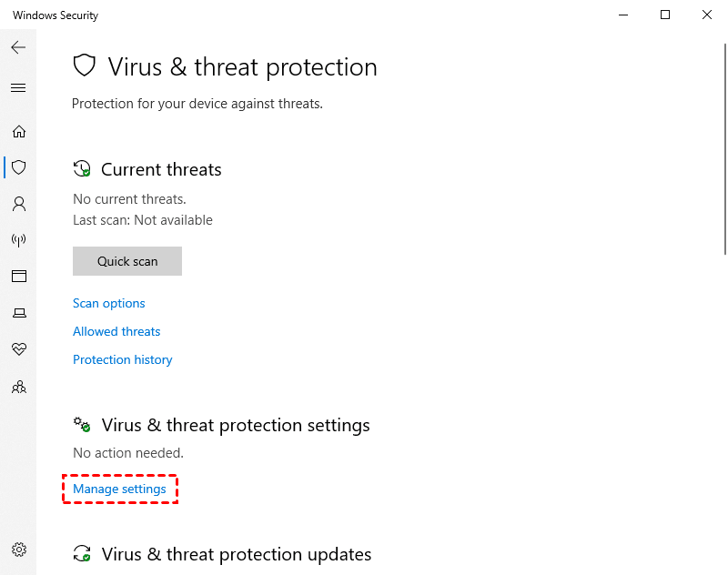Viewport: 728px width, 575px height.
Task: Open the Protection history link
Action: point(122,360)
